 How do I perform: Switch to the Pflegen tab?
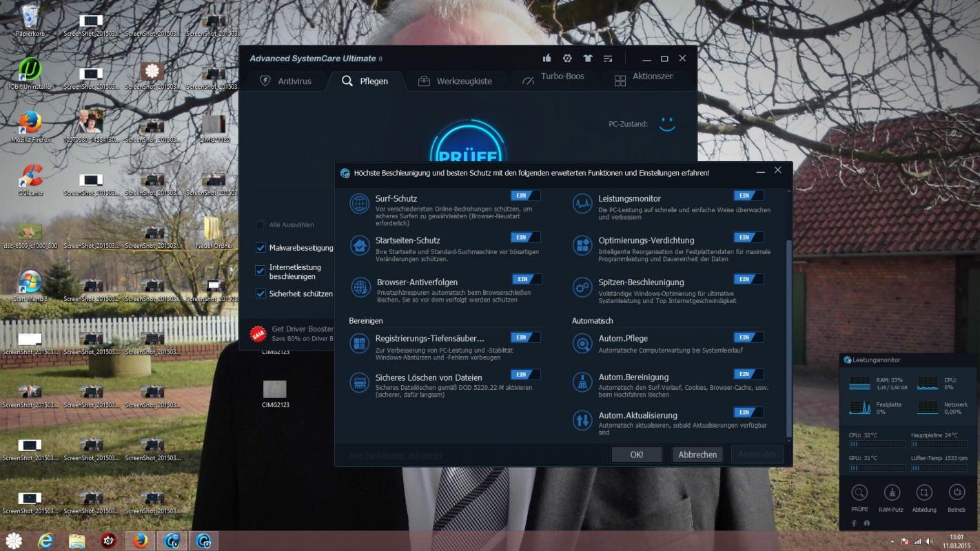pos(365,81)
